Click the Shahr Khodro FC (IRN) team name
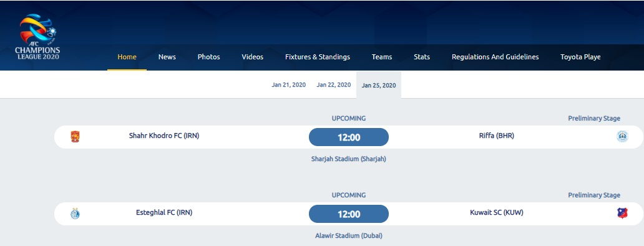The width and height of the screenshot is (644, 246). click(164, 135)
